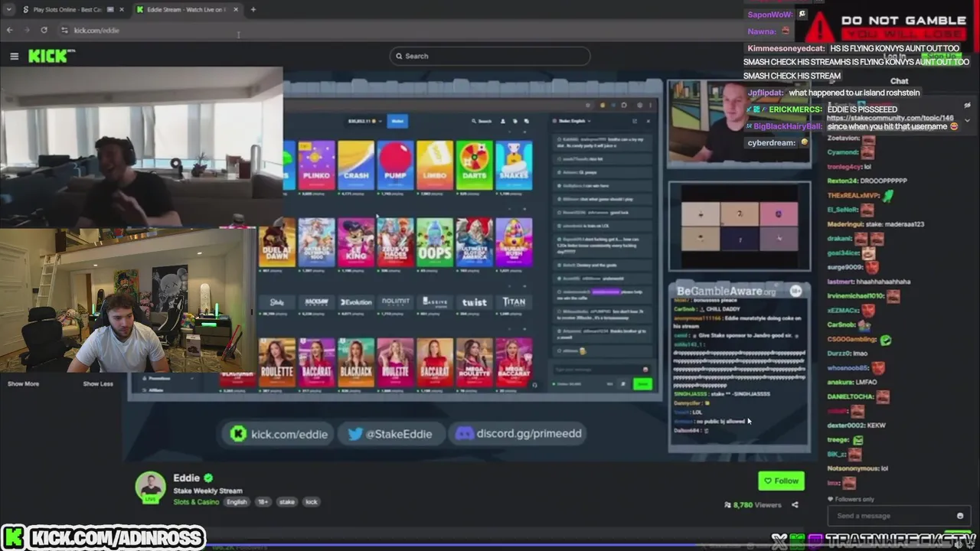
Task: Open the Limbo game tile
Action: pos(435,165)
